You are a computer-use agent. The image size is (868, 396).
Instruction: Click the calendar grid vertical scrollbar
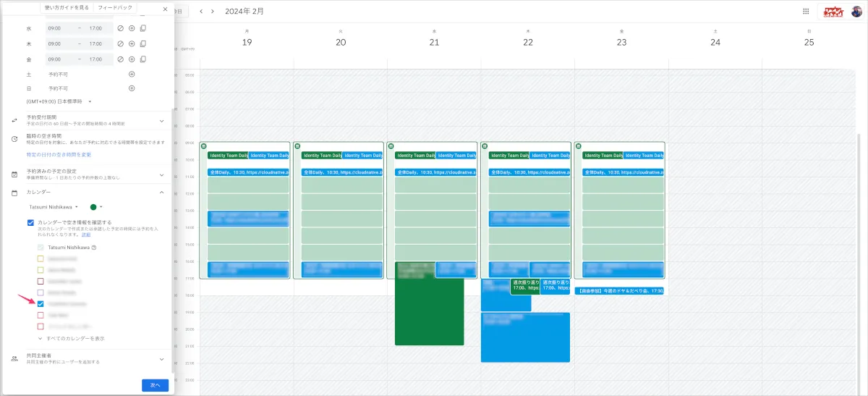pyautogui.click(x=859, y=264)
